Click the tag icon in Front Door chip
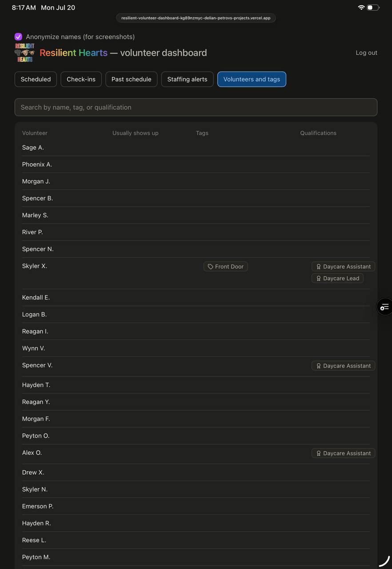Image resolution: width=392 pixels, height=569 pixels. click(x=211, y=267)
